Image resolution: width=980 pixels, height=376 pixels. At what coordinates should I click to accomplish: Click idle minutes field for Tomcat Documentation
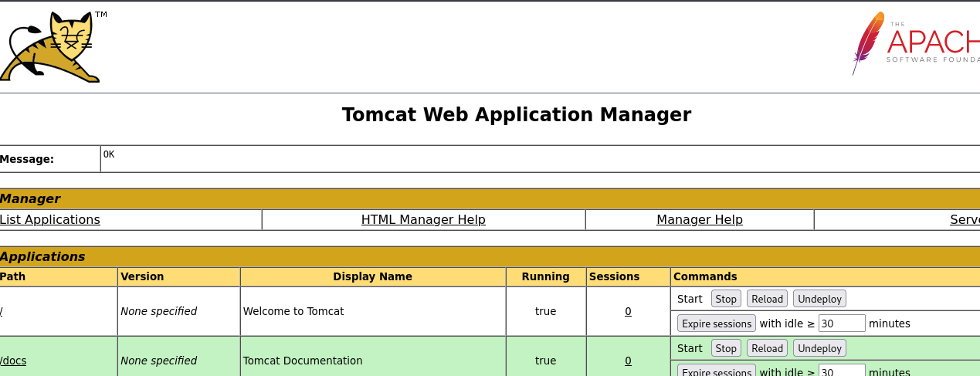pyautogui.click(x=842, y=371)
